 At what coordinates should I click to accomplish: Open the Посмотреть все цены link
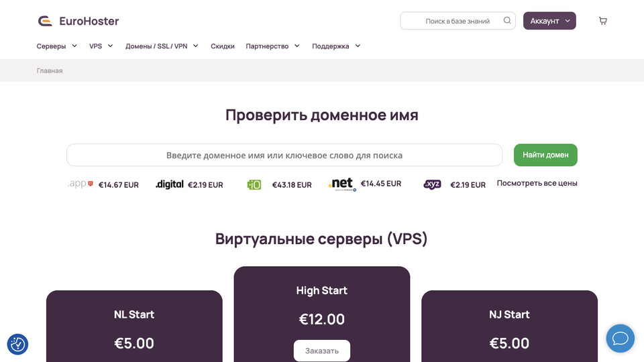tap(537, 183)
